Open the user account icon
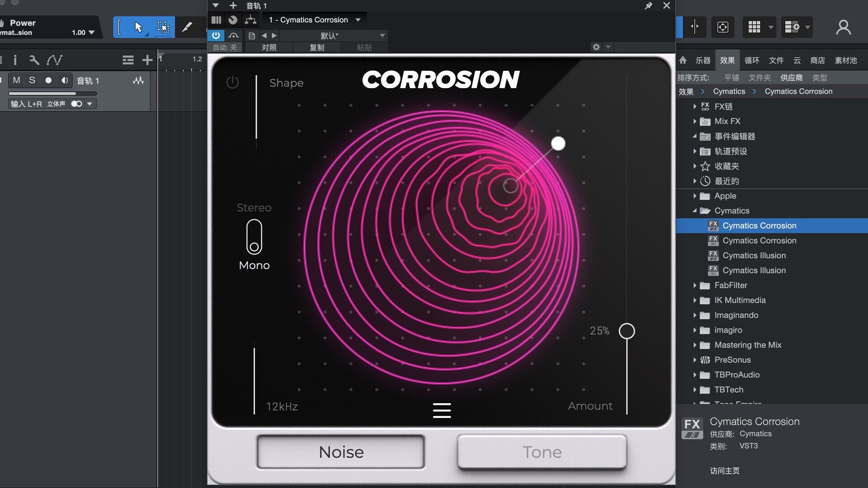868x488 pixels. click(843, 27)
